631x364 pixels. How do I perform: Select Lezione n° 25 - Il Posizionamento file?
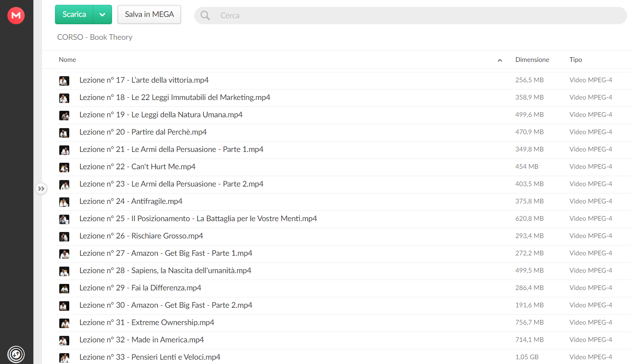[198, 219]
